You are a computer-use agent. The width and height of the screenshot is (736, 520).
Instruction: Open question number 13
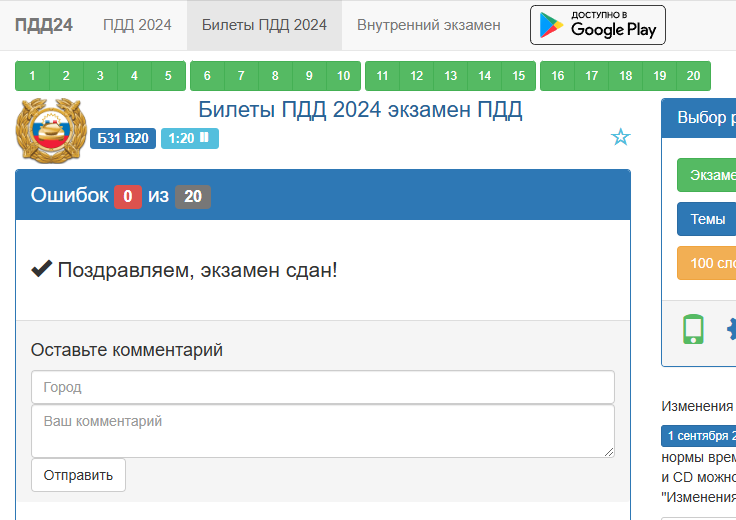(x=451, y=76)
